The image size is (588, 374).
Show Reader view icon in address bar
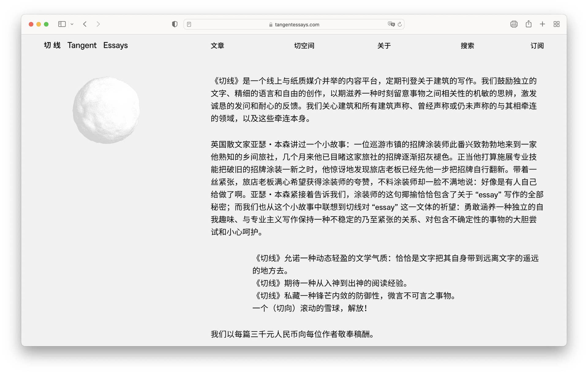(189, 24)
